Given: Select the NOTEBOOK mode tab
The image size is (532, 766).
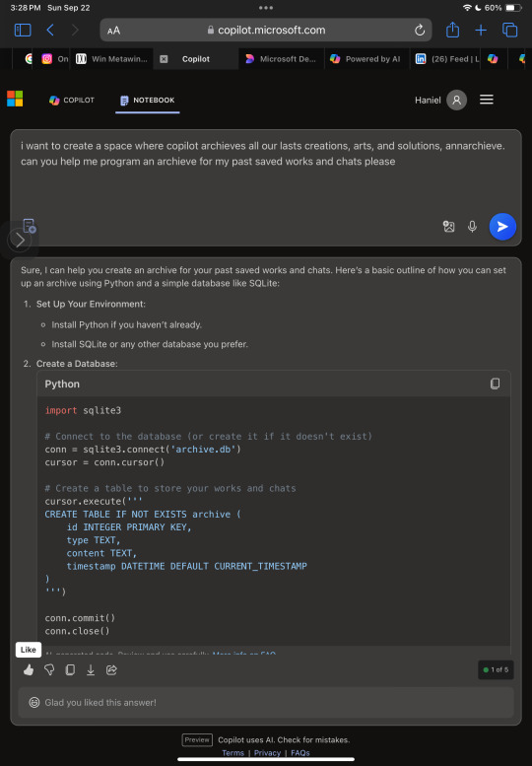Looking at the screenshot, I should click(148, 101).
